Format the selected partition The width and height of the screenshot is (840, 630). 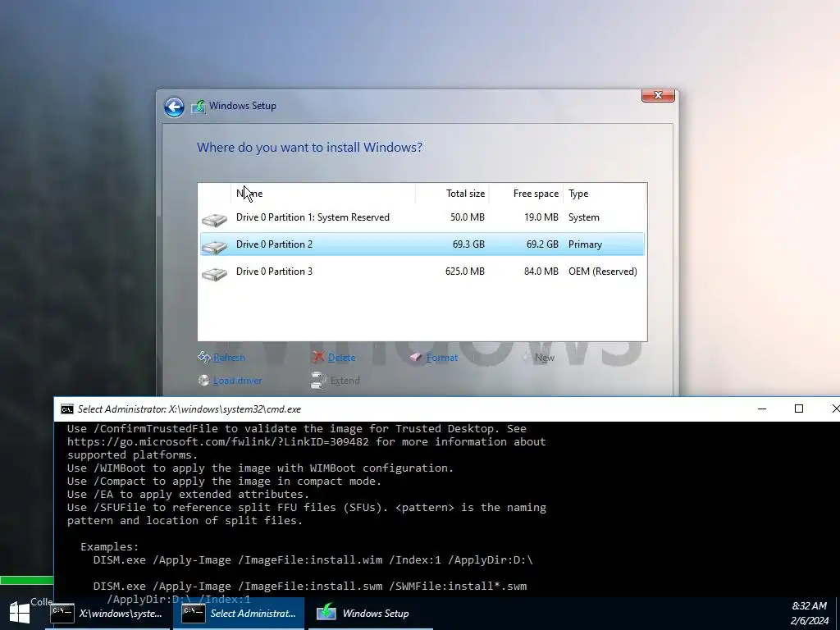[442, 358]
